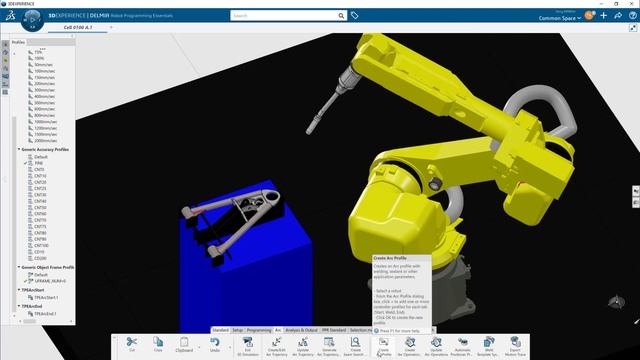Open Common Space dropdown
Image resolution: width=640 pixels, height=360 pixels.
[x=560, y=18]
